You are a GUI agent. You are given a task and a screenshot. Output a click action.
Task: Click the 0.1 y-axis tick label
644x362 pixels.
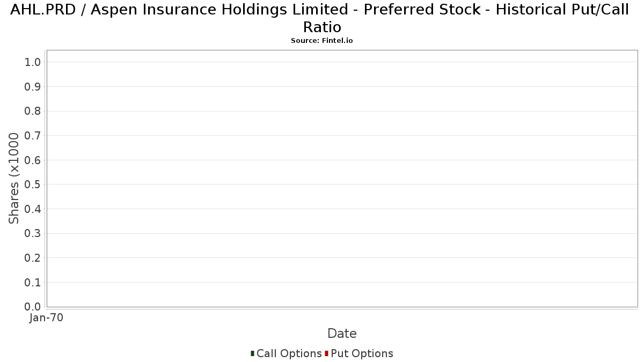pyautogui.click(x=33, y=283)
